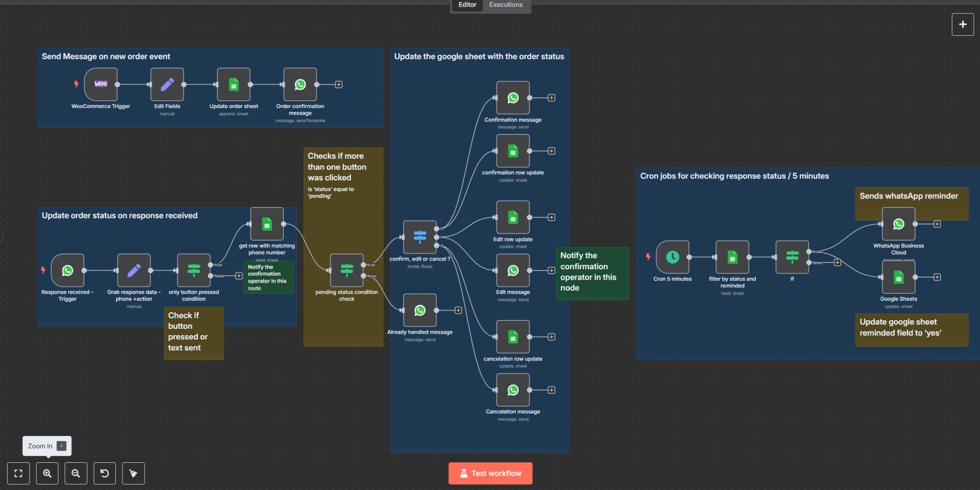Click the pending status condition check node

click(346, 270)
